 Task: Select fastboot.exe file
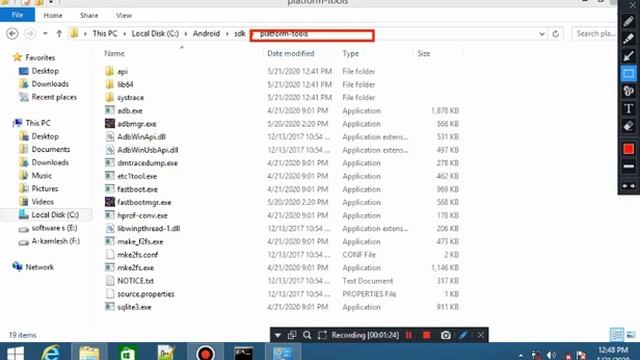click(137, 189)
